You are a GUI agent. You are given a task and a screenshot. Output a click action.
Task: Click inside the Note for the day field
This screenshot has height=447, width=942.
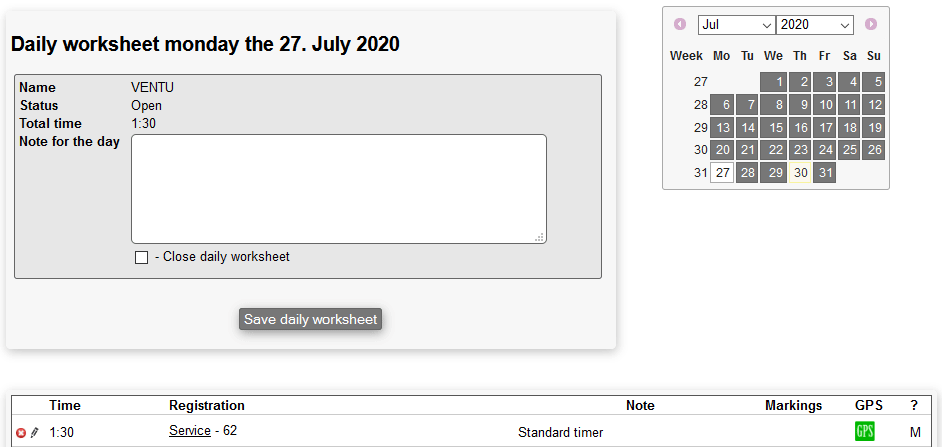pyautogui.click(x=338, y=188)
